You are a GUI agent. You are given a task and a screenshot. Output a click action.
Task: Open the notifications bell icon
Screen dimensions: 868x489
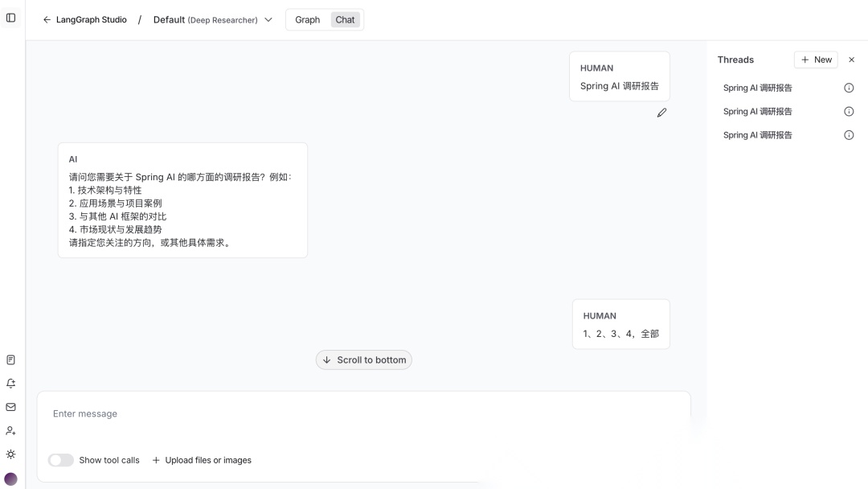(10, 383)
